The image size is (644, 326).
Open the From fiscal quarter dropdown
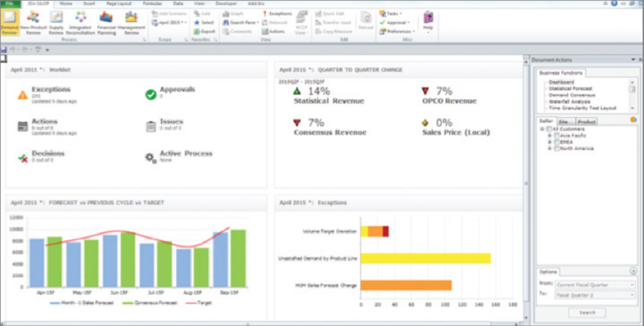pos(591,284)
